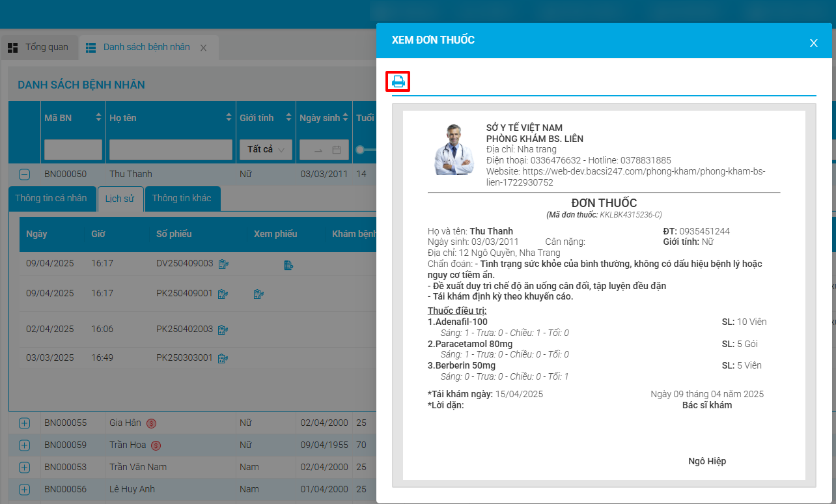The height and width of the screenshot is (504, 836).
Task: Click patient code BN000059
Action: (x=65, y=445)
